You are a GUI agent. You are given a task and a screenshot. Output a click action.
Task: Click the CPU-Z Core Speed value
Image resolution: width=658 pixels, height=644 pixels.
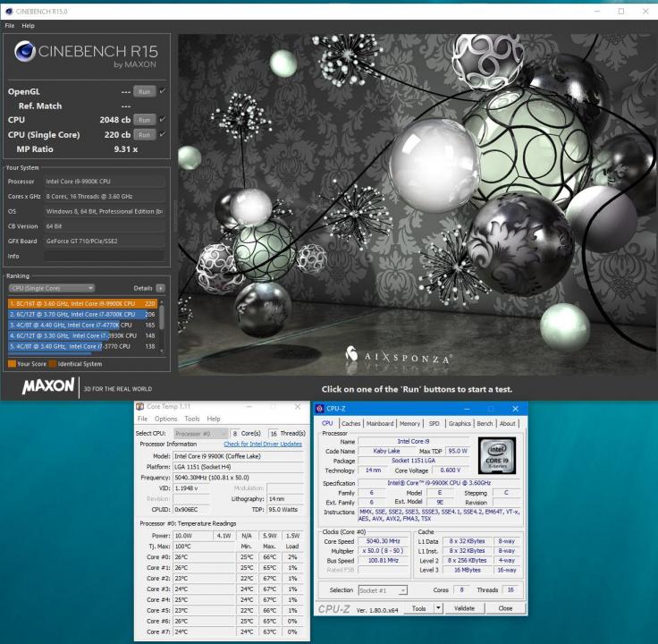pos(383,541)
